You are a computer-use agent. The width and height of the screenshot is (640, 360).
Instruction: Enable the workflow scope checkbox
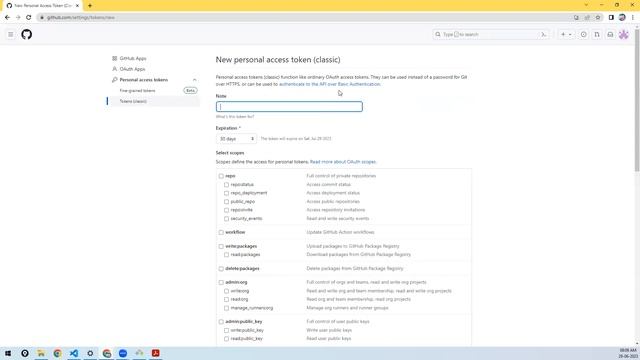pos(221,232)
